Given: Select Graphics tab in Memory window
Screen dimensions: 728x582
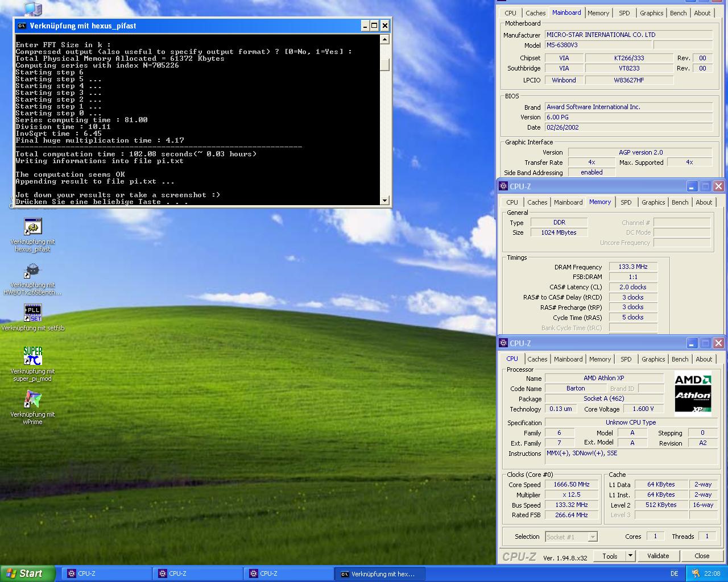Looking at the screenshot, I should point(653,202).
